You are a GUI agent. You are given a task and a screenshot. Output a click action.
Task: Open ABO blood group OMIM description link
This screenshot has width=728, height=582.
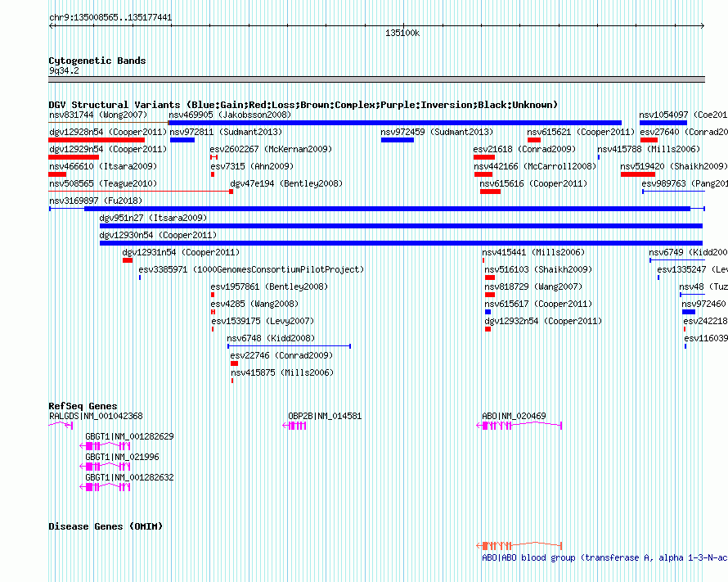pyautogui.click(x=604, y=557)
